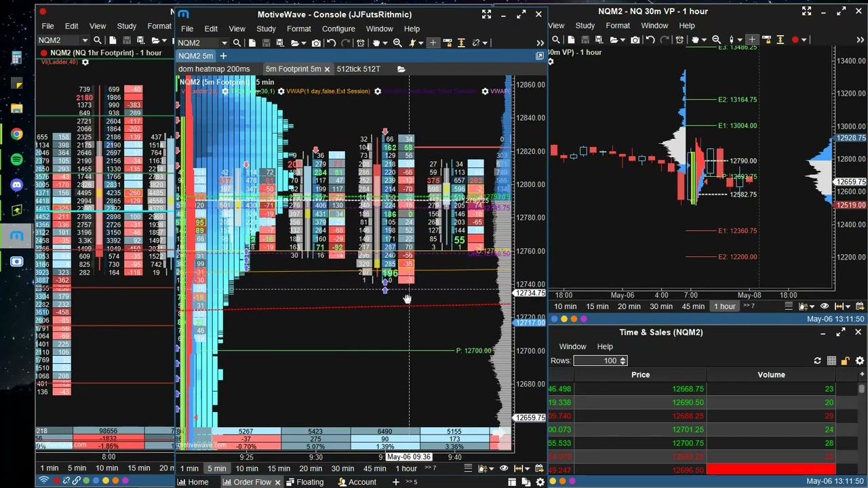This screenshot has height=488, width=868.
Task: Click grid columns icon in Time & Sales
Action: [x=831, y=361]
